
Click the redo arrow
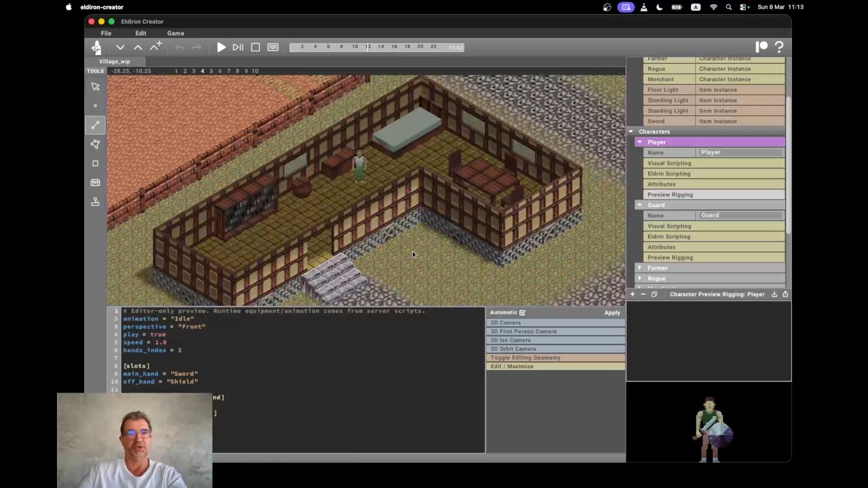click(197, 47)
